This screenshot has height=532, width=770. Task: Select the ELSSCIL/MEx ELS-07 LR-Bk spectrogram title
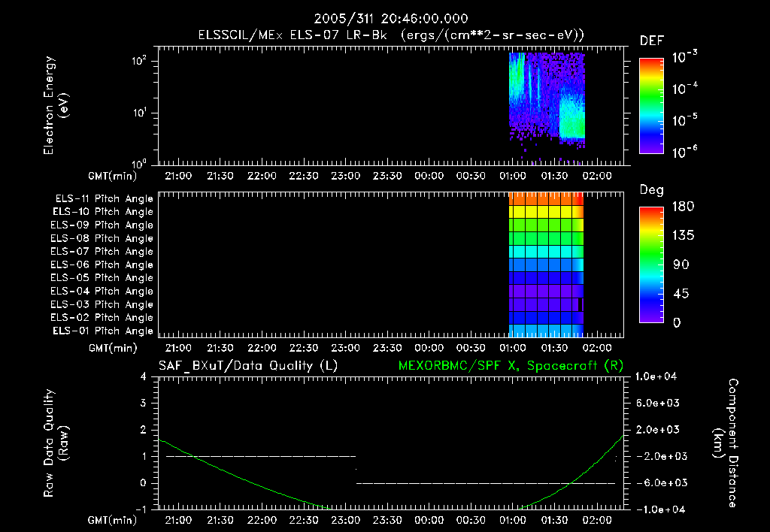391,35
